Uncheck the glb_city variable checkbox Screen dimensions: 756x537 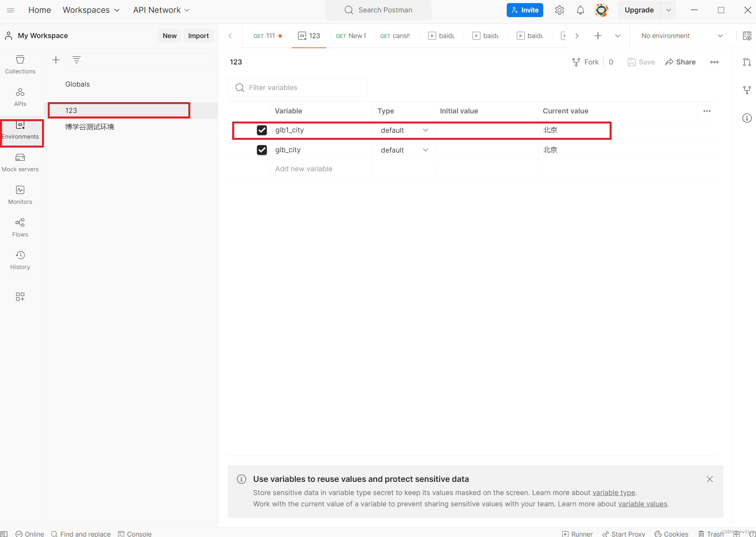tap(262, 150)
